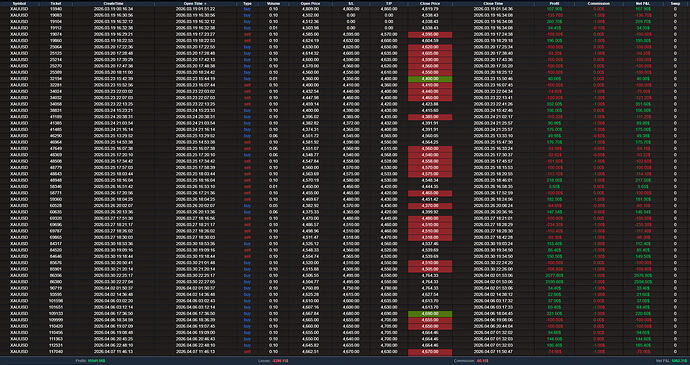Select ticket 19083 cell
The image size is (690, 365).
(x=55, y=15)
